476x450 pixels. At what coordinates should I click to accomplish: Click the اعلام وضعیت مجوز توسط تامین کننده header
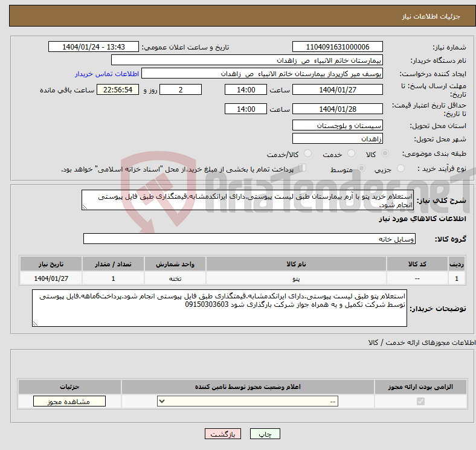[x=248, y=387]
